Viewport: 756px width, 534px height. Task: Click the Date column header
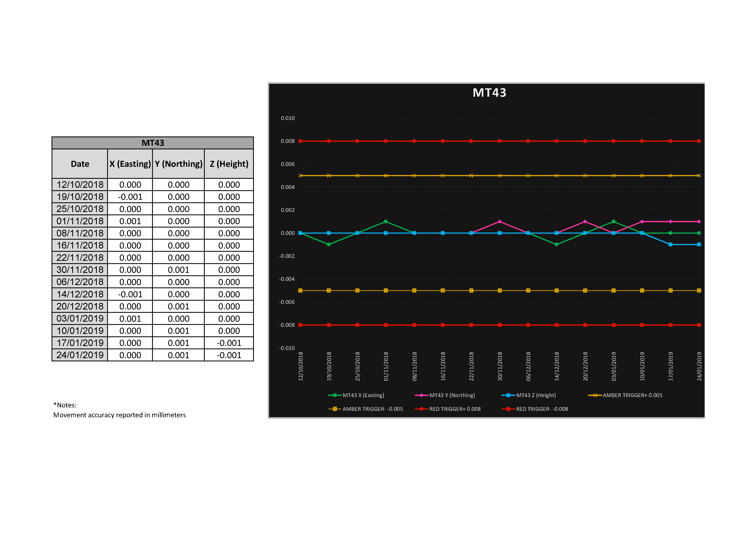(80, 164)
